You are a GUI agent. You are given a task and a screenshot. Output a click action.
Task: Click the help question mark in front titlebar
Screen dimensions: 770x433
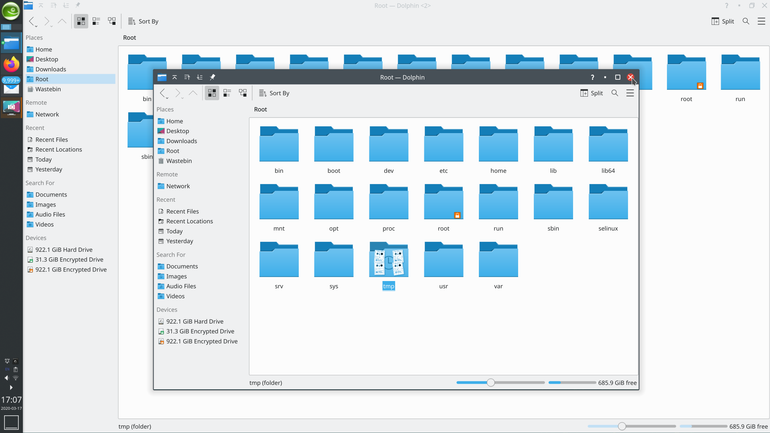[592, 77]
